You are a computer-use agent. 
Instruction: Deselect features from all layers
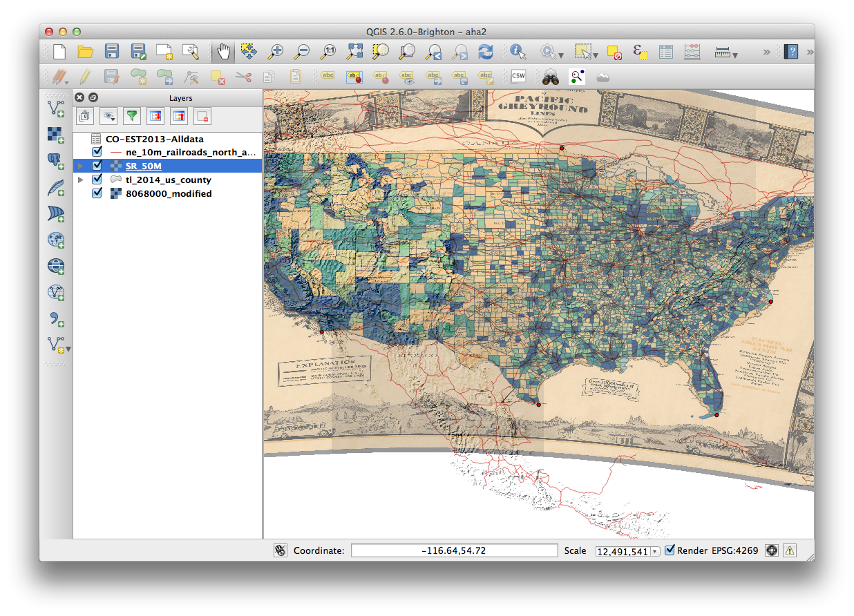tap(614, 51)
